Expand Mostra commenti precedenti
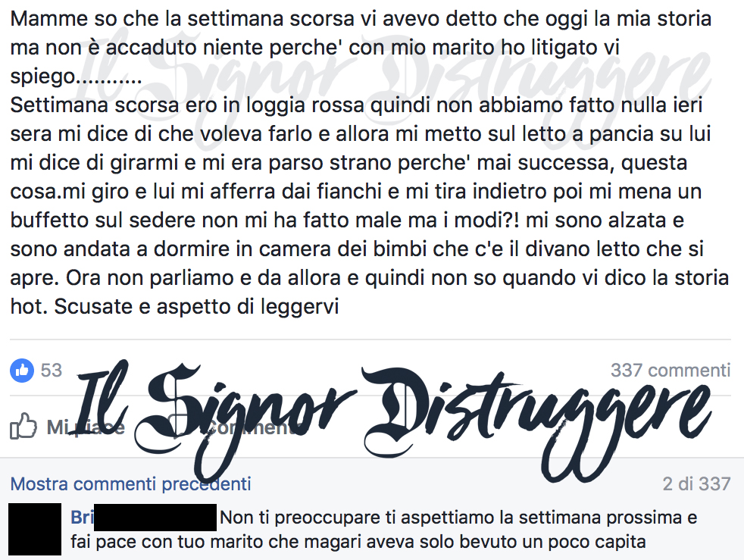744x560 pixels. (130, 484)
